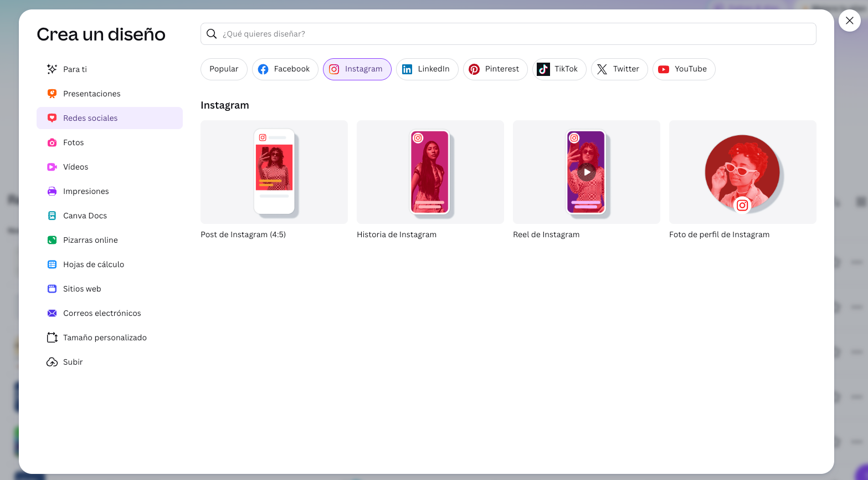Focus the ¿Qué quieres diseñar? search field

pos(509,34)
